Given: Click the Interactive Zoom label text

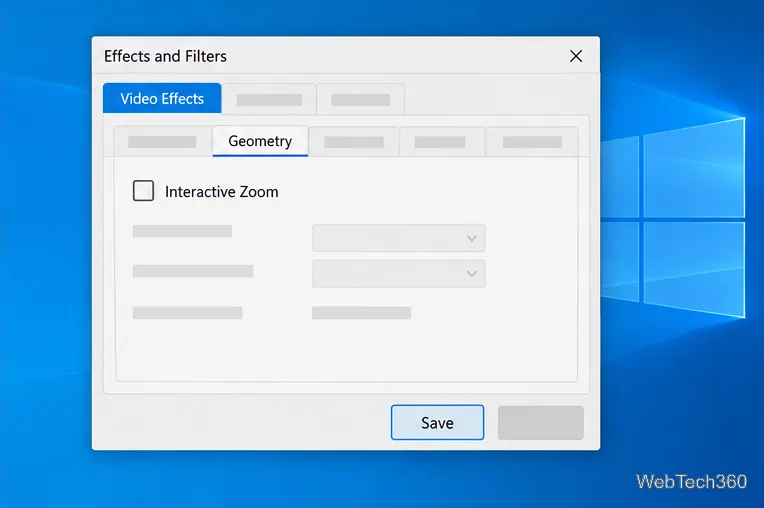Looking at the screenshot, I should pyautogui.click(x=222, y=191).
